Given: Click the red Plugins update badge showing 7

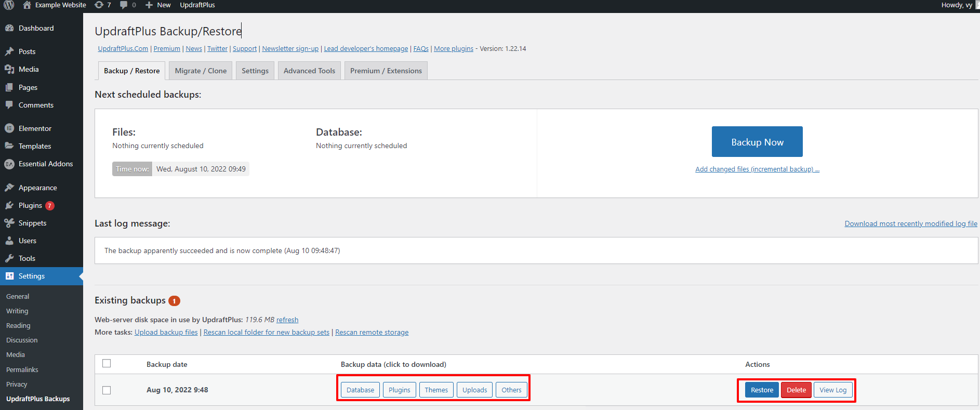Looking at the screenshot, I should (x=50, y=206).
